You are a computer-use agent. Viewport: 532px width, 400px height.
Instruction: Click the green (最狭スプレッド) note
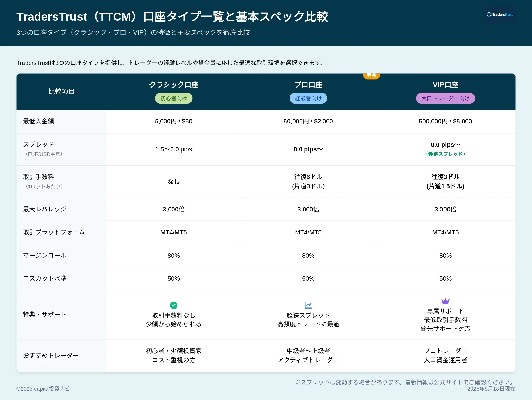pos(445,154)
